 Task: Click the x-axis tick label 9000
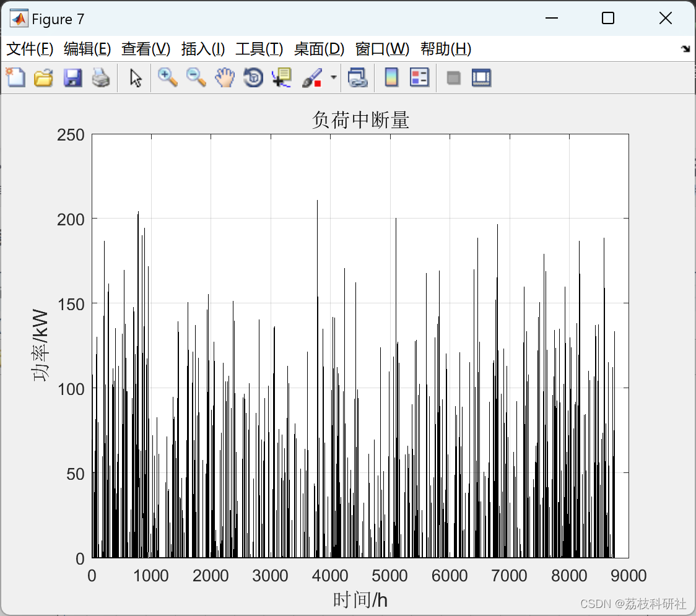pyautogui.click(x=628, y=576)
